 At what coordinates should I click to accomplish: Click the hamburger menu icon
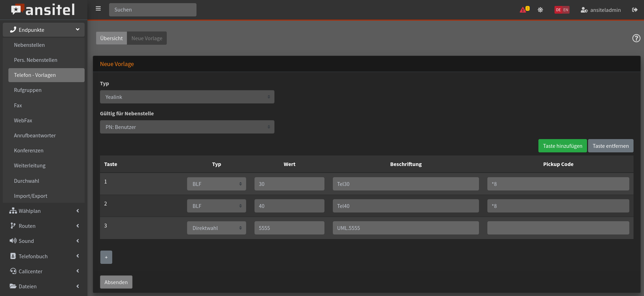pyautogui.click(x=98, y=9)
